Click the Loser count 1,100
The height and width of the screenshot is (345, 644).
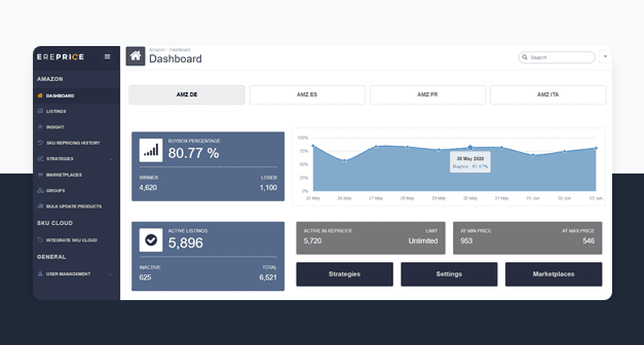point(268,188)
